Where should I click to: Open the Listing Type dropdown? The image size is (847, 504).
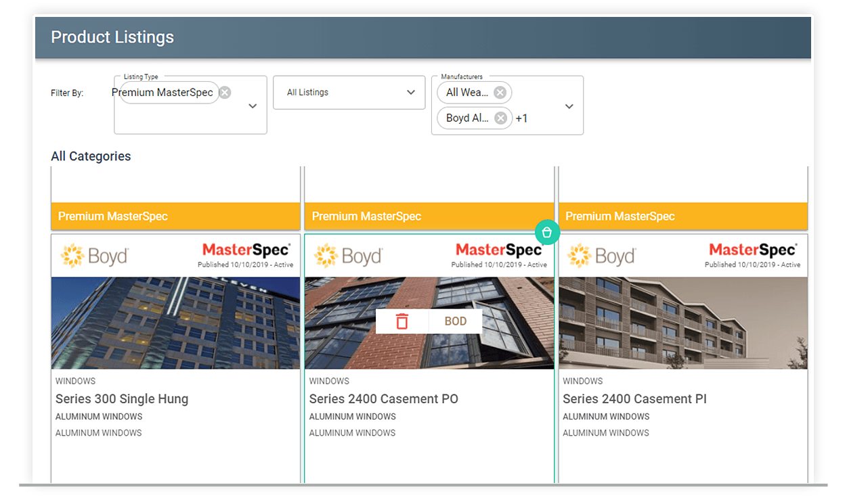[x=252, y=106]
